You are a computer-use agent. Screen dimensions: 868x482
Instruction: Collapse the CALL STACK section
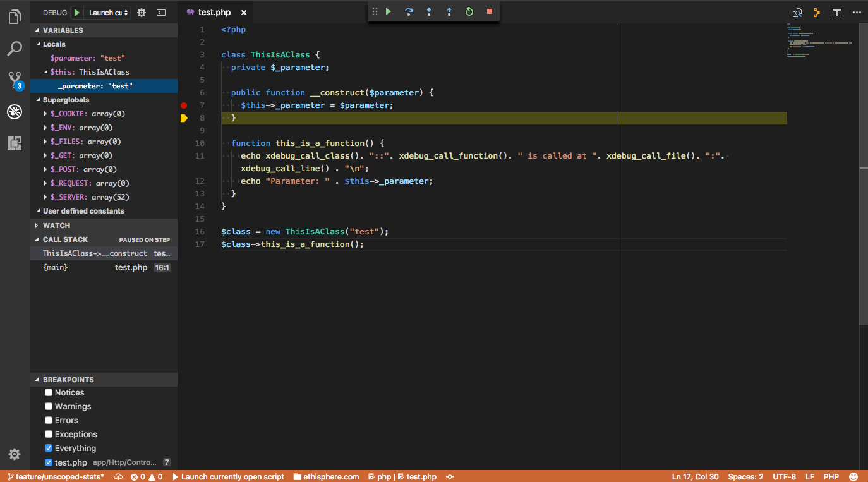104,239
